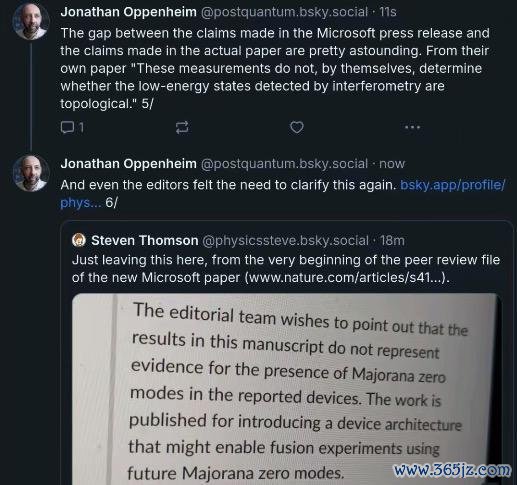The width and height of the screenshot is (517, 485).
Task: Open Steven Thomson's display name
Action: click(x=145, y=240)
